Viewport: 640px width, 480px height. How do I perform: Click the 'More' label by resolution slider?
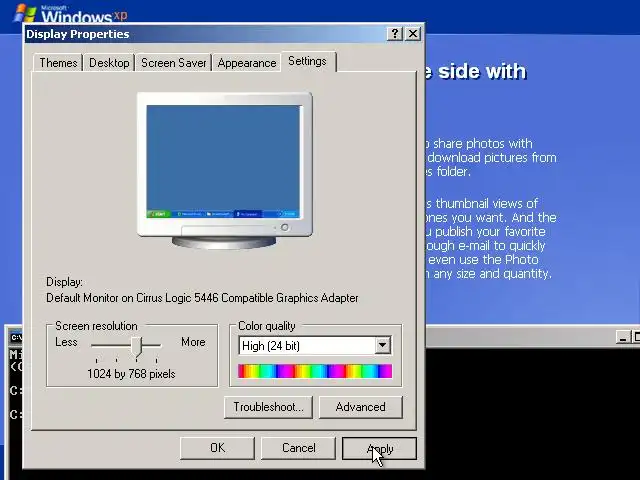pyautogui.click(x=193, y=342)
